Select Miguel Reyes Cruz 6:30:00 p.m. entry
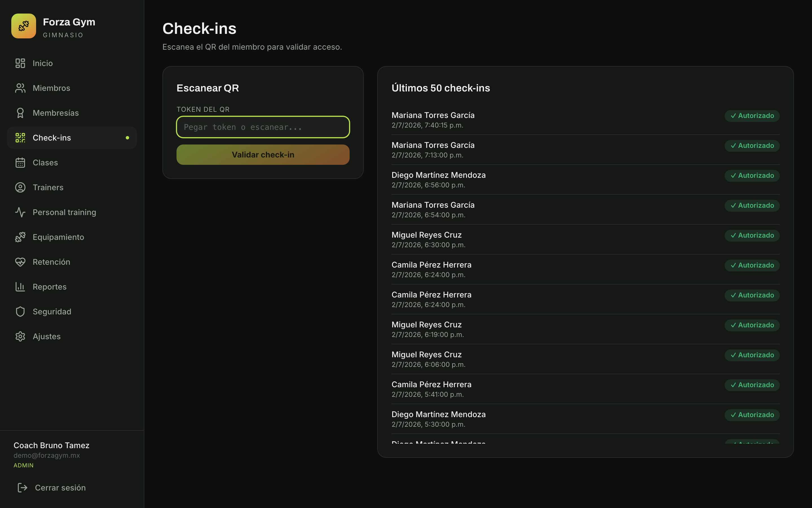Image resolution: width=812 pixels, height=508 pixels. click(585, 240)
